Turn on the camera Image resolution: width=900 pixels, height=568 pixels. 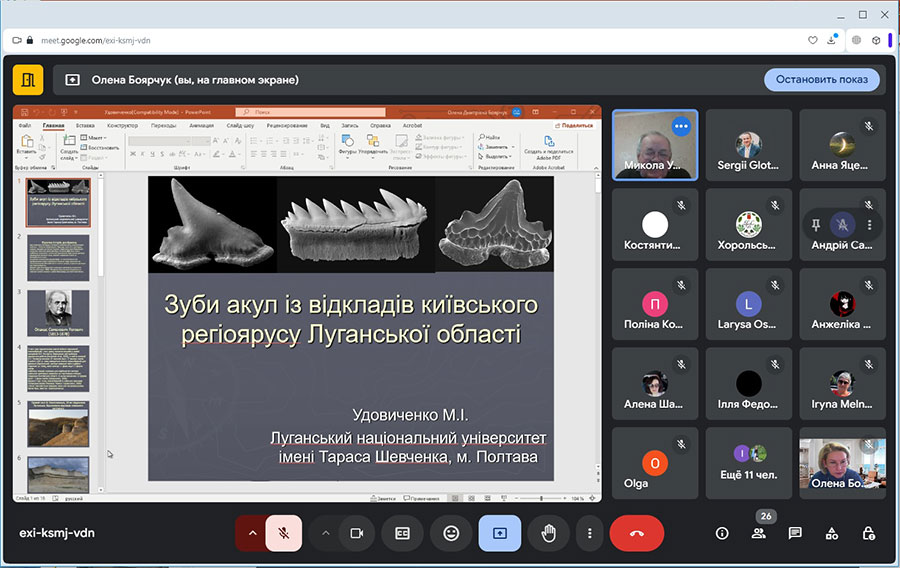(355, 533)
